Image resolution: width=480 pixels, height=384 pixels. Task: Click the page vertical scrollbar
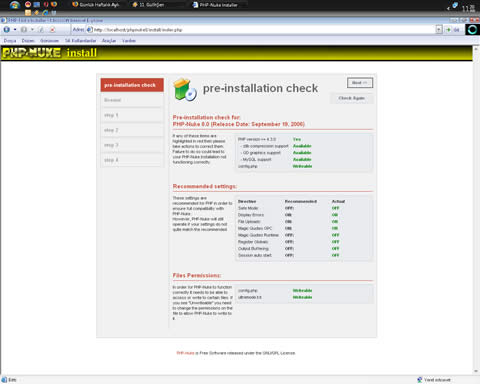click(x=476, y=210)
